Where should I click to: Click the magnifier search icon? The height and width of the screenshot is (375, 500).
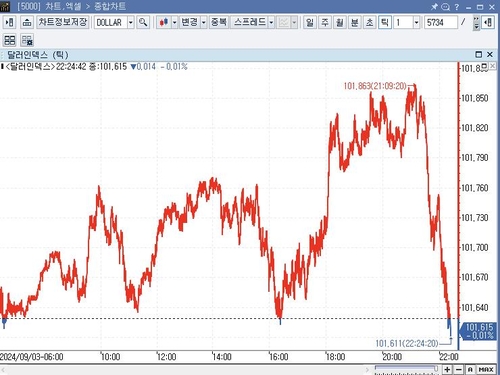(x=143, y=23)
